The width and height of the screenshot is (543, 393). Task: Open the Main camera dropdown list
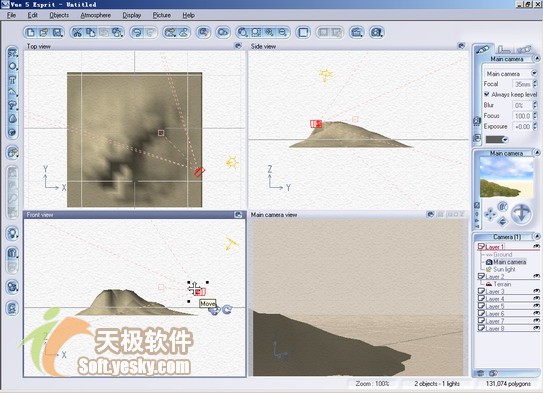click(x=534, y=73)
